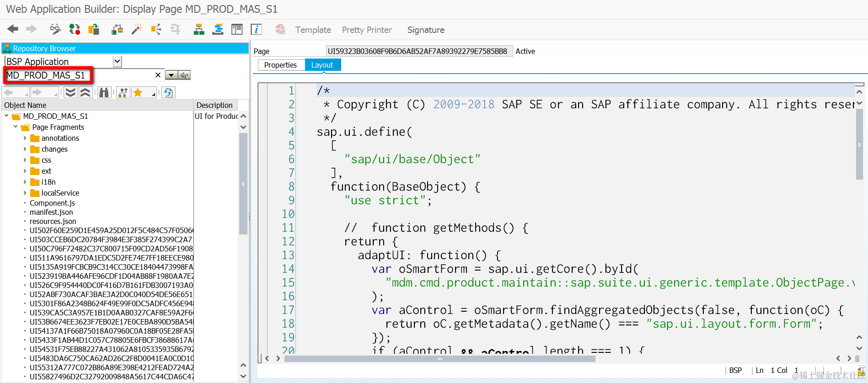Image resolution: width=868 pixels, height=383 pixels.
Task: Click the code editor horizontal scrollbar thumb
Action: [x=439, y=359]
